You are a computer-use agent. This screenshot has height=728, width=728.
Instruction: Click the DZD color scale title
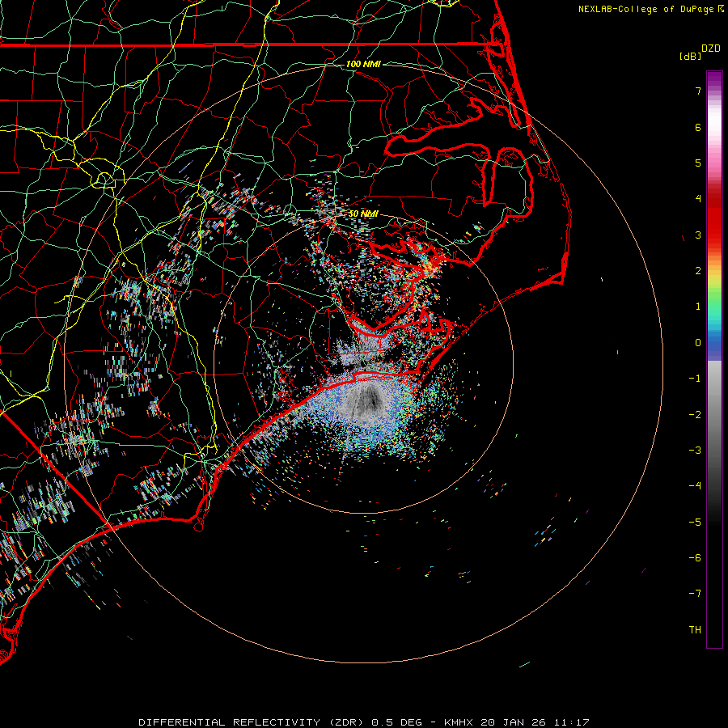pos(711,49)
